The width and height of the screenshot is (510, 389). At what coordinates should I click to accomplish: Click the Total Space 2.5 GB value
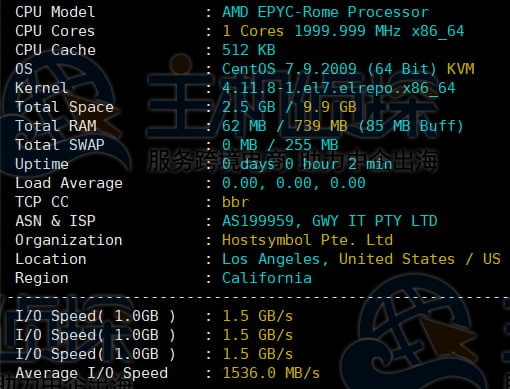pyautogui.click(x=249, y=107)
